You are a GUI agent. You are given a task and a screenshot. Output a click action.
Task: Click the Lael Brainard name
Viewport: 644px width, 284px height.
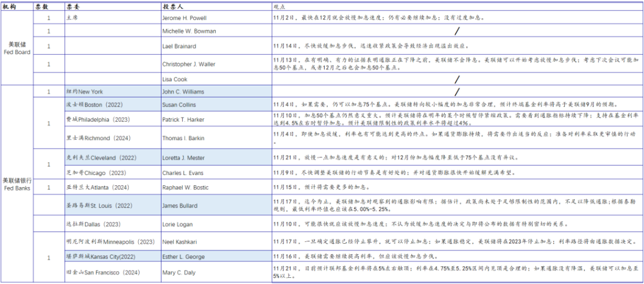point(179,46)
